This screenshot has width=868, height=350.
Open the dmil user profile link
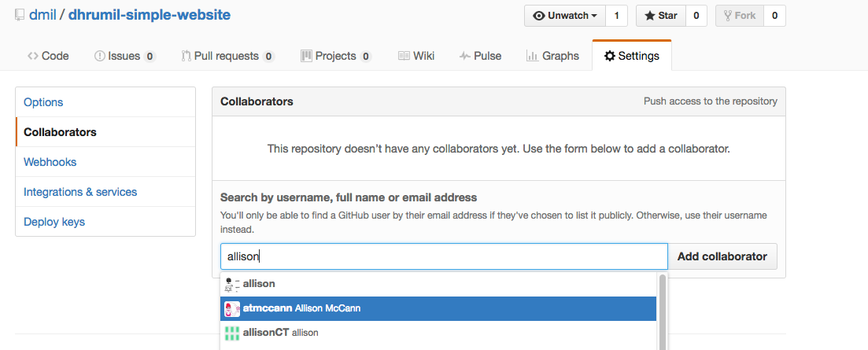pyautogui.click(x=44, y=15)
